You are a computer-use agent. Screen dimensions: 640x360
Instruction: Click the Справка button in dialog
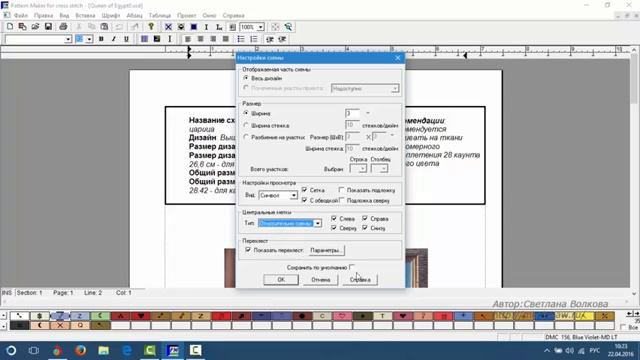click(x=360, y=280)
